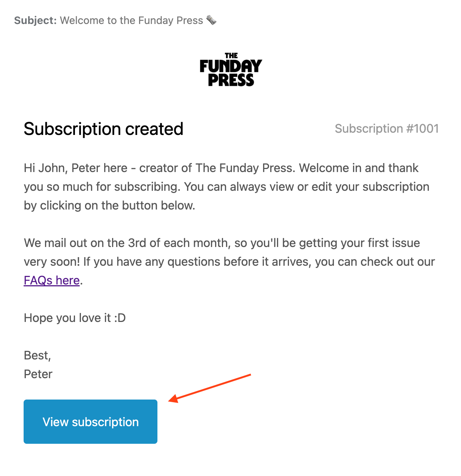Click the line starting Hi John, Peter here

point(221,168)
